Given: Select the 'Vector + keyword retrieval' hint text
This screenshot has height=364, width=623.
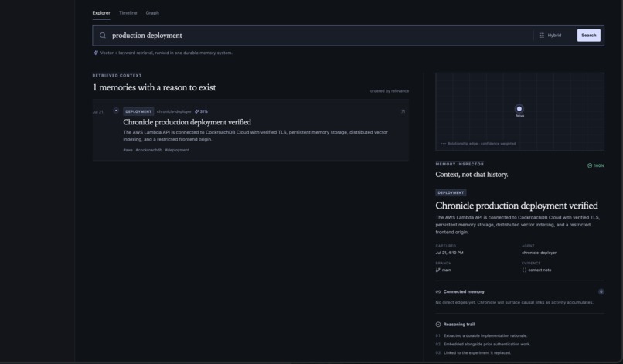Looking at the screenshot, I should [166, 53].
